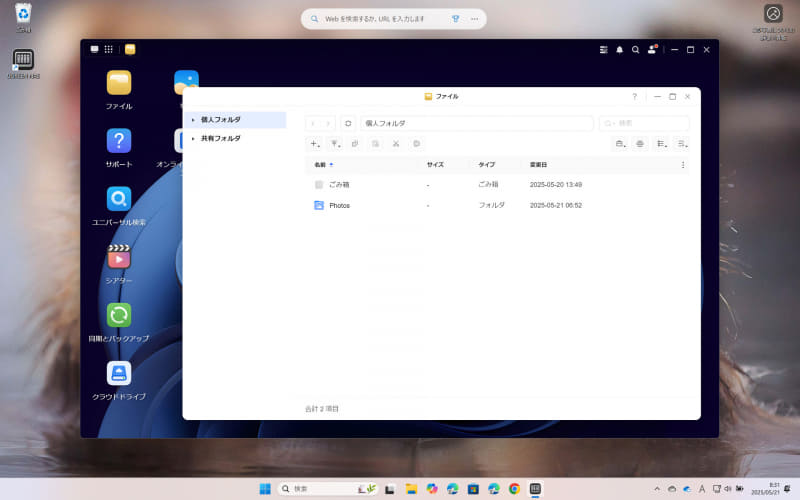The image size is (800, 500).
Task: Open the task list icon in NAS top bar
Action: (604, 50)
